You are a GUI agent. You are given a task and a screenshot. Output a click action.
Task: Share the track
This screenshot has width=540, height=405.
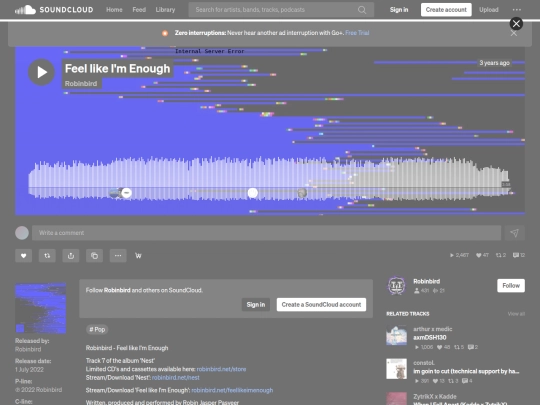coord(71,256)
